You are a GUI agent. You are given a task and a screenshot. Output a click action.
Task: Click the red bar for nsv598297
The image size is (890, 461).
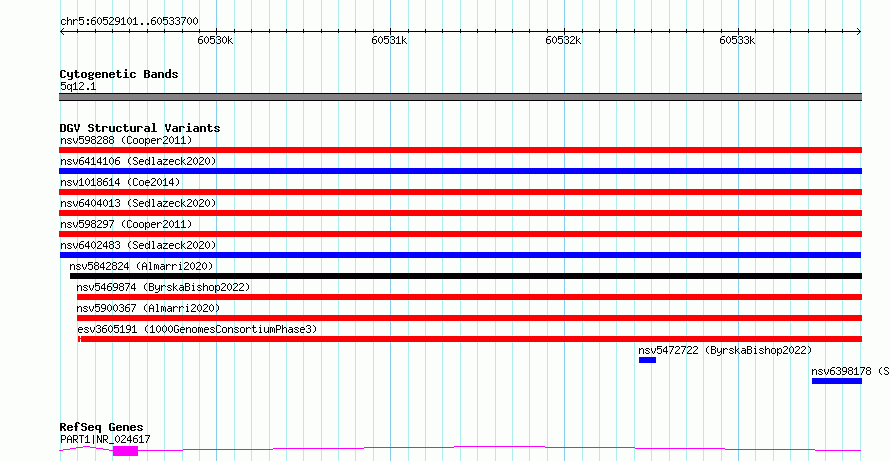point(460,234)
